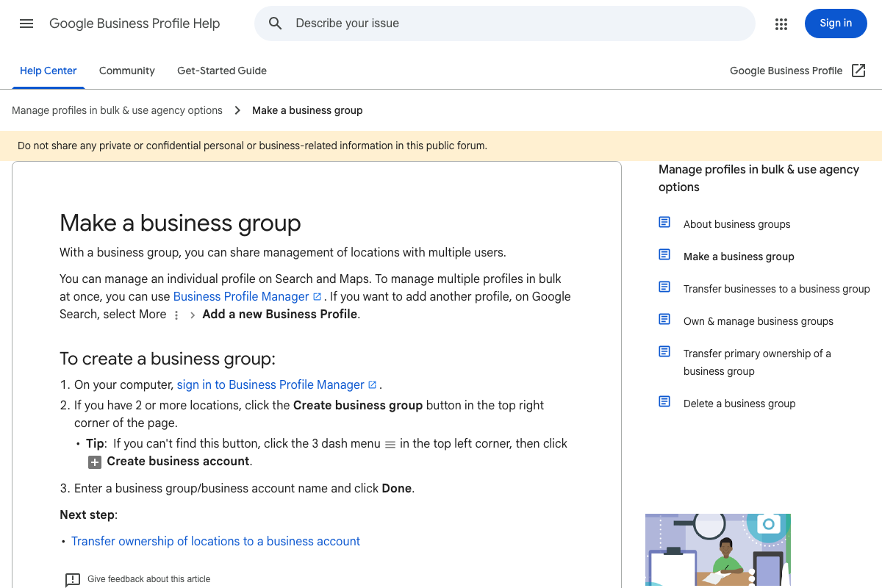Select the Help Center tab
Image resolution: width=882 pixels, height=588 pixels.
49,71
